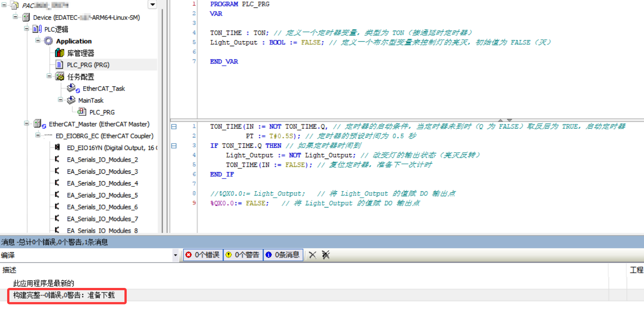Toggle the 0个错误 errors filter
The width and height of the screenshot is (644, 318).
click(203, 255)
